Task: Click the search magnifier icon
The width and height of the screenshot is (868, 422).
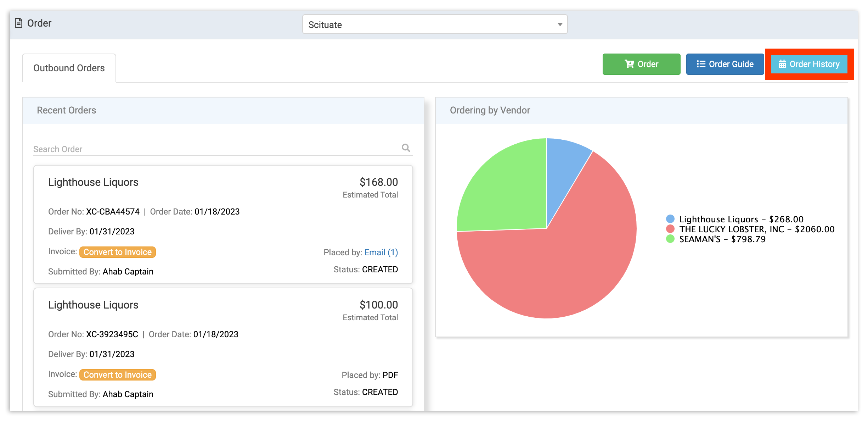Action: click(x=406, y=148)
